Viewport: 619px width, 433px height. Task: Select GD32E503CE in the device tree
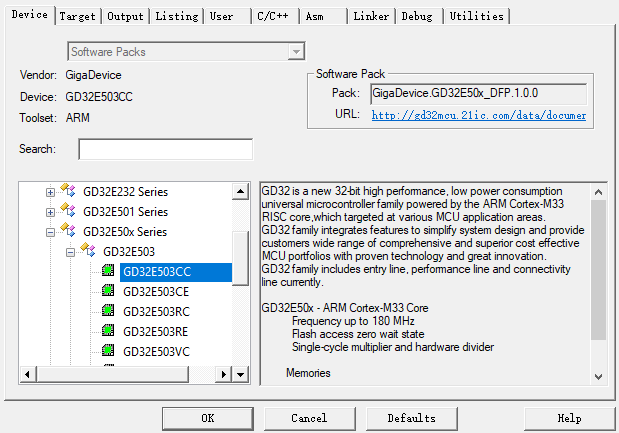pyautogui.click(x=156, y=292)
